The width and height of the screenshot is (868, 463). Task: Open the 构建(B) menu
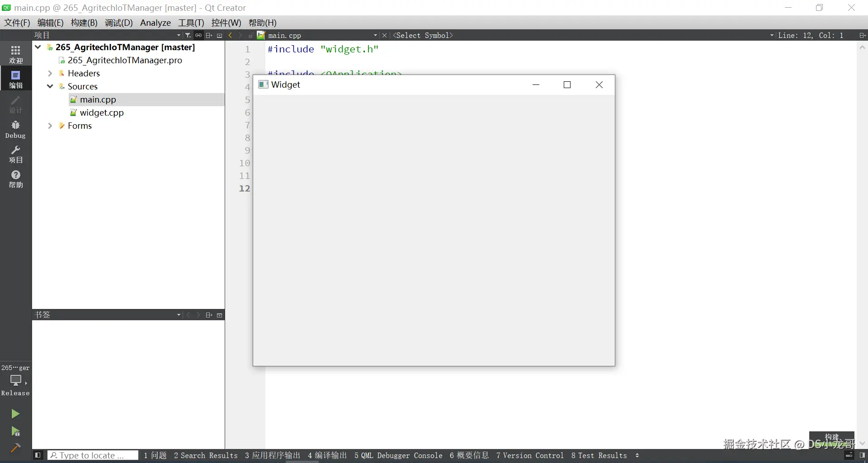(84, 23)
